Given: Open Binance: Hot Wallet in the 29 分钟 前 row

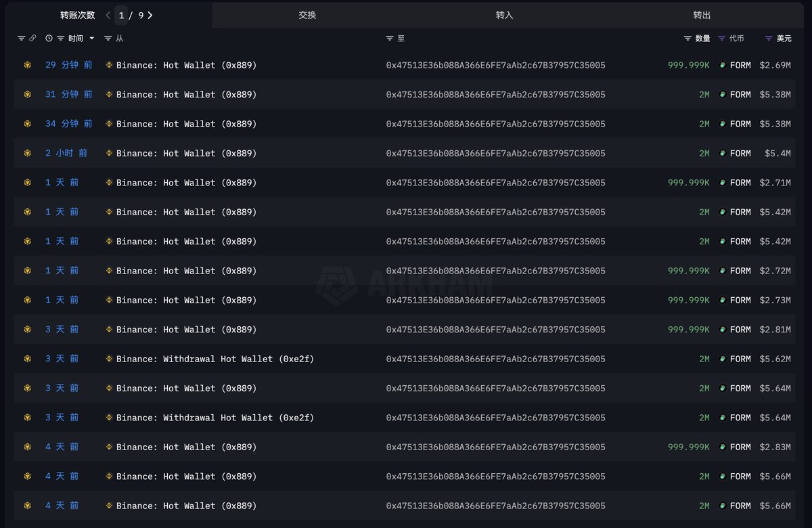Looking at the screenshot, I should tap(187, 65).
